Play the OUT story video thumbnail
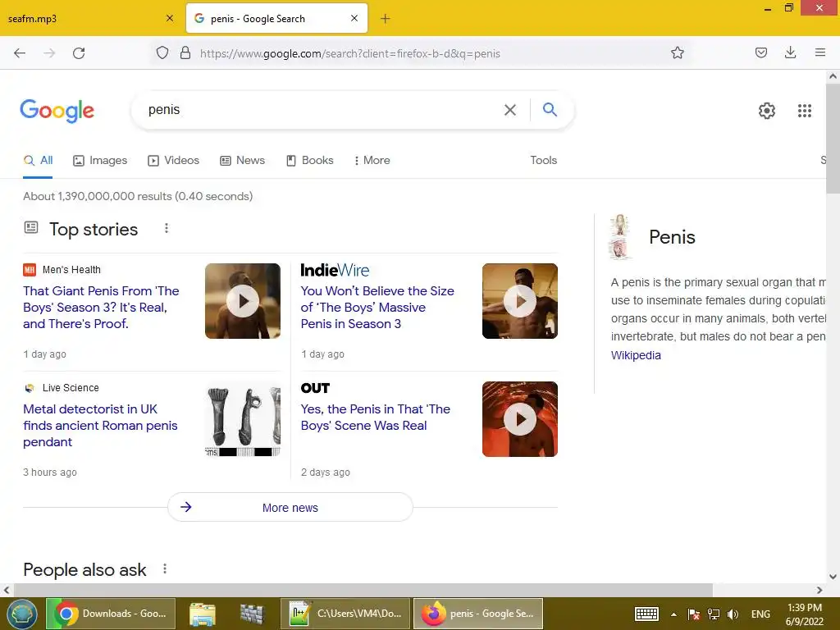Screen dimensions: 840x630 (x=519, y=419)
